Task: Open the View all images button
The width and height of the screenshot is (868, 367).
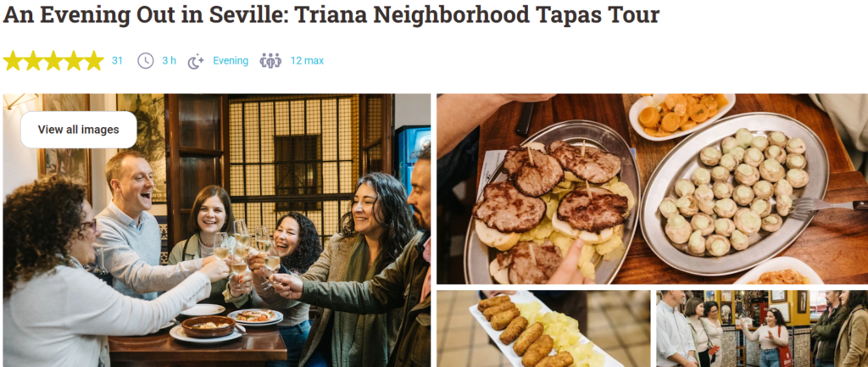Action: pyautogui.click(x=79, y=130)
